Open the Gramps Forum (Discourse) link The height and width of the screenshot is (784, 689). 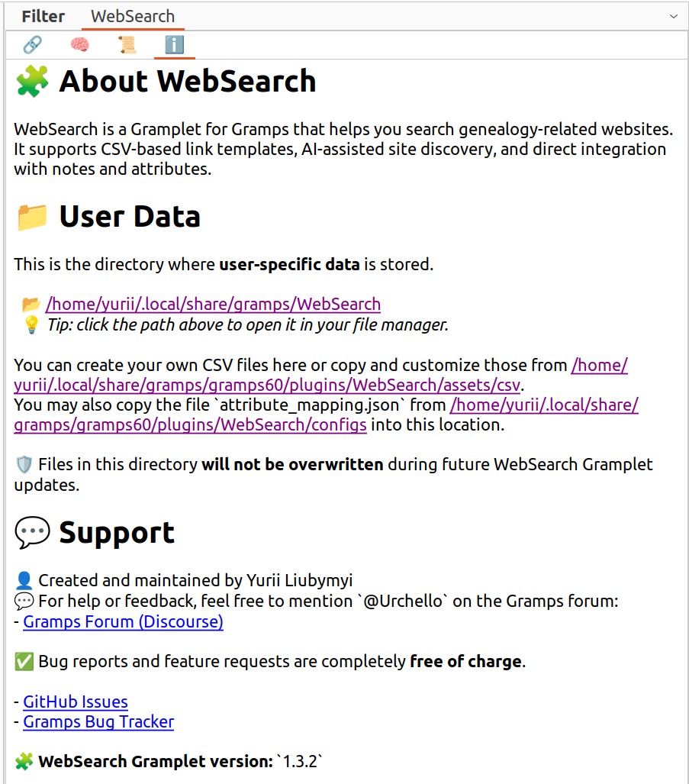click(123, 621)
